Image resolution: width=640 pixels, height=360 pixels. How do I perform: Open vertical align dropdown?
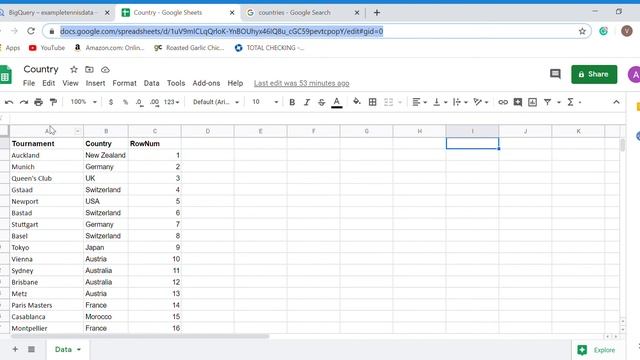(x=440, y=102)
